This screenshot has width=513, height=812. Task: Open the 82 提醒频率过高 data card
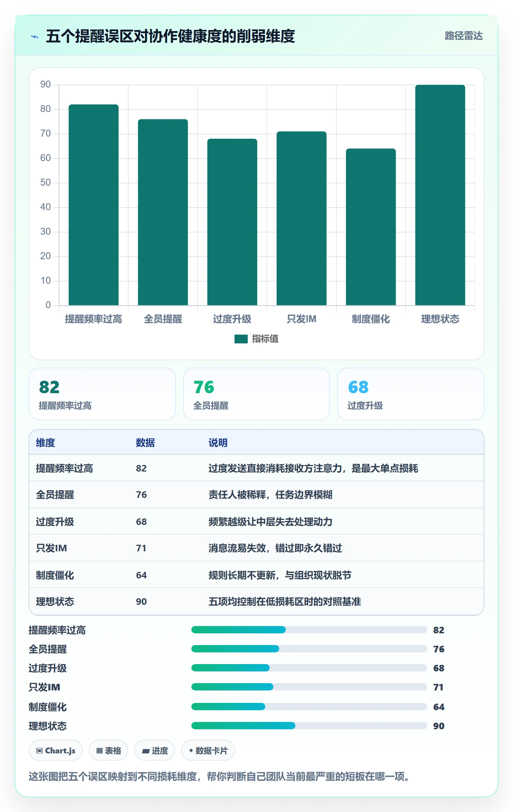[x=102, y=394]
